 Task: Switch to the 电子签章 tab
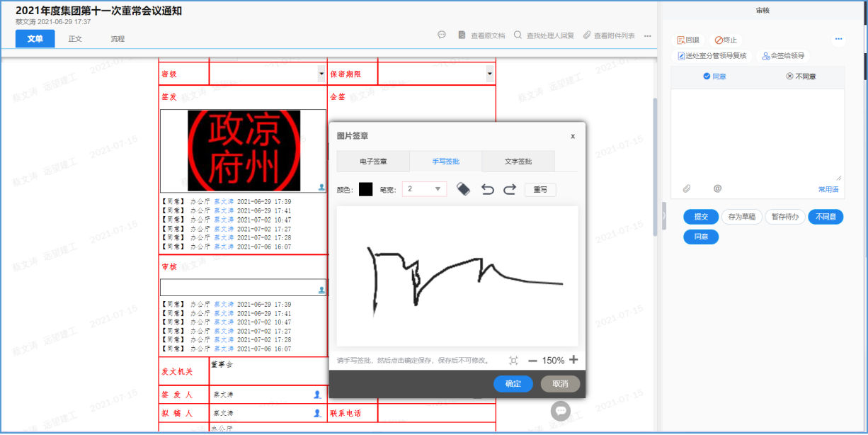click(373, 162)
